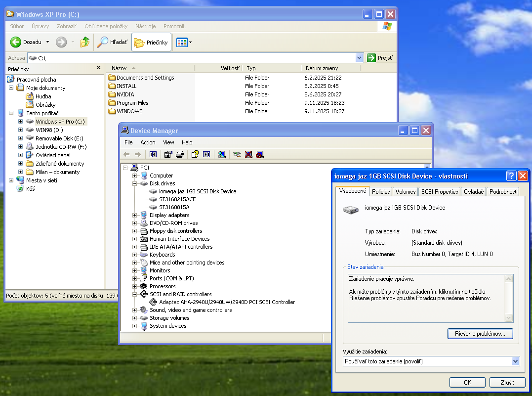Viewport: 532px width, 396px height.
Task: Click the Show/Hide Action Pane icon
Action: tap(206, 155)
